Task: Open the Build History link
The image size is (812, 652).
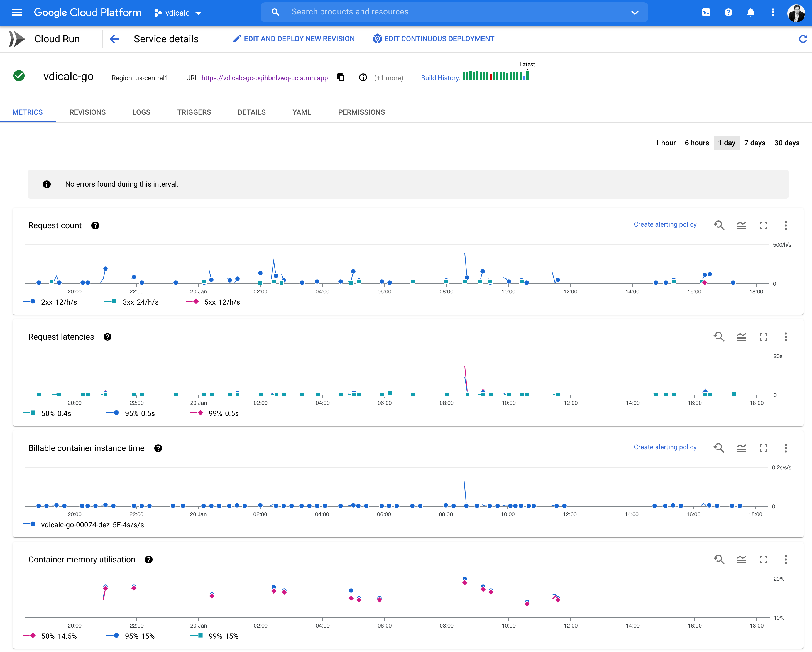Action: point(440,78)
